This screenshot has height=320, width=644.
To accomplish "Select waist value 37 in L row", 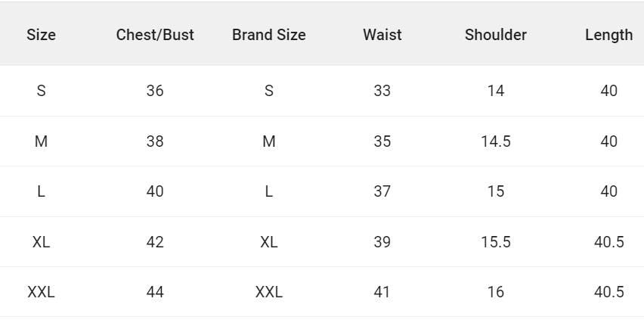I will 382,191.
